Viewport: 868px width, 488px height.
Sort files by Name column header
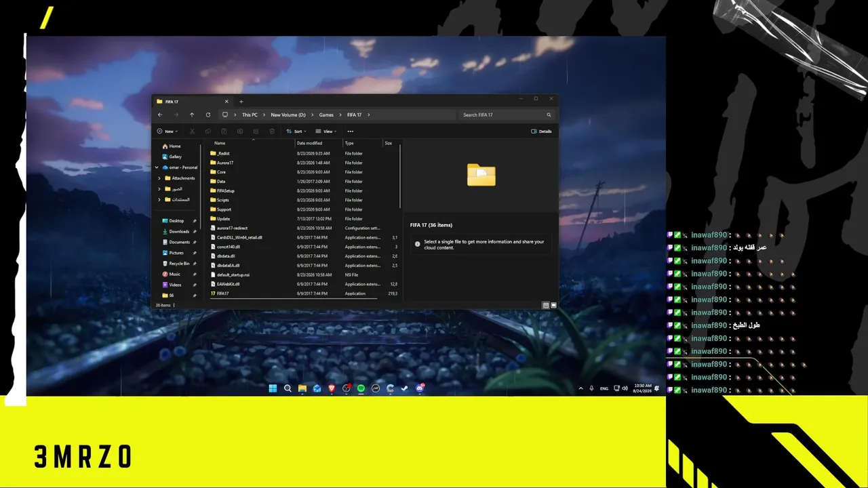[x=220, y=143]
